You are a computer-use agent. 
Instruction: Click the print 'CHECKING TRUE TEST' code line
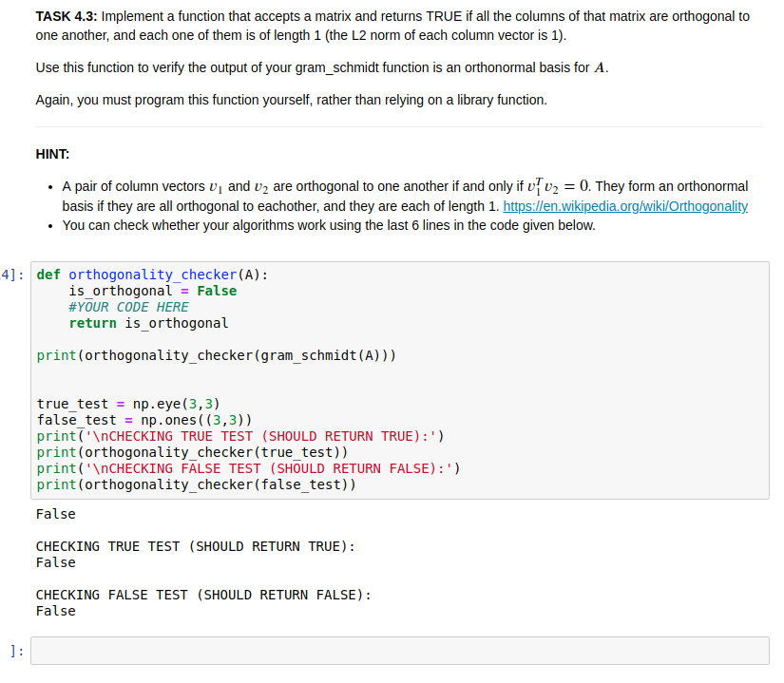[x=240, y=436]
